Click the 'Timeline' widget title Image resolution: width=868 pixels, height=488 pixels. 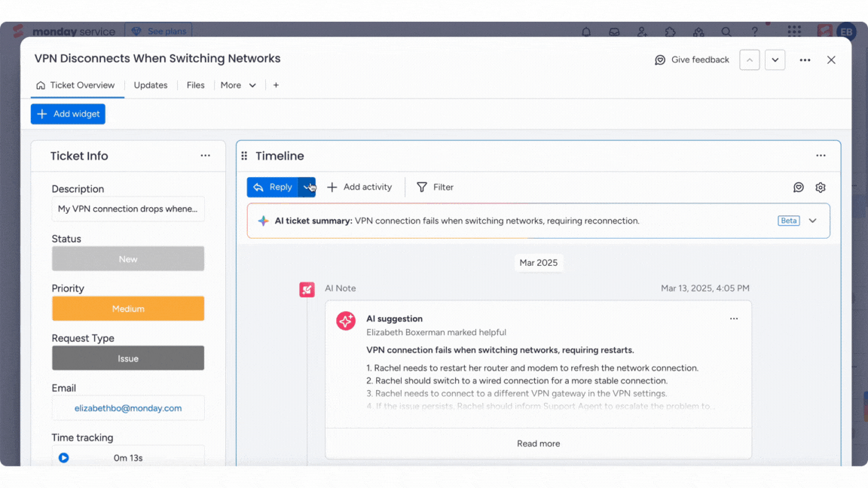(280, 156)
